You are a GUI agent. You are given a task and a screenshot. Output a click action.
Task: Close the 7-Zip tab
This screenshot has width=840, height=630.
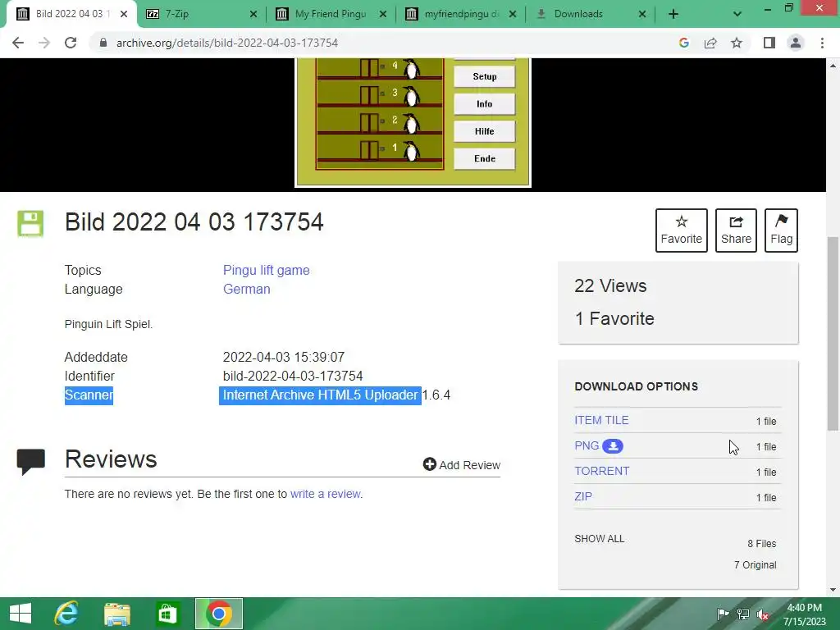click(253, 14)
